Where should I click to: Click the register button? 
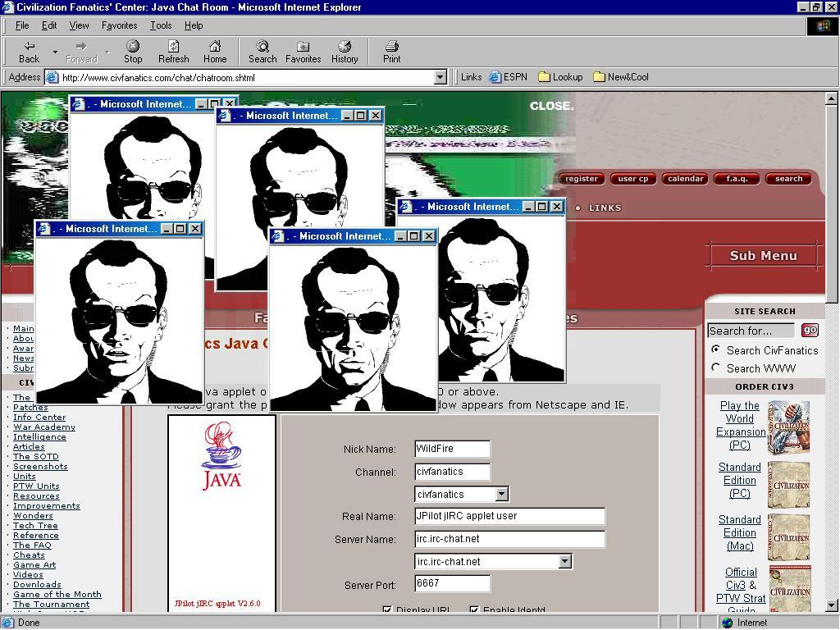(582, 179)
